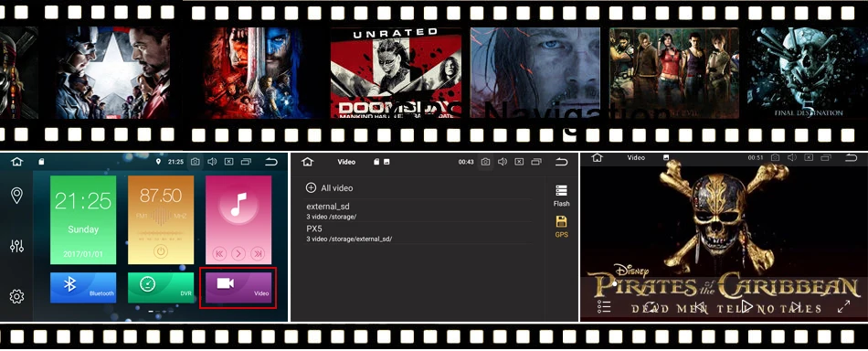
Task: Tap SD card icon on home screen status bar
Action: pos(41,162)
